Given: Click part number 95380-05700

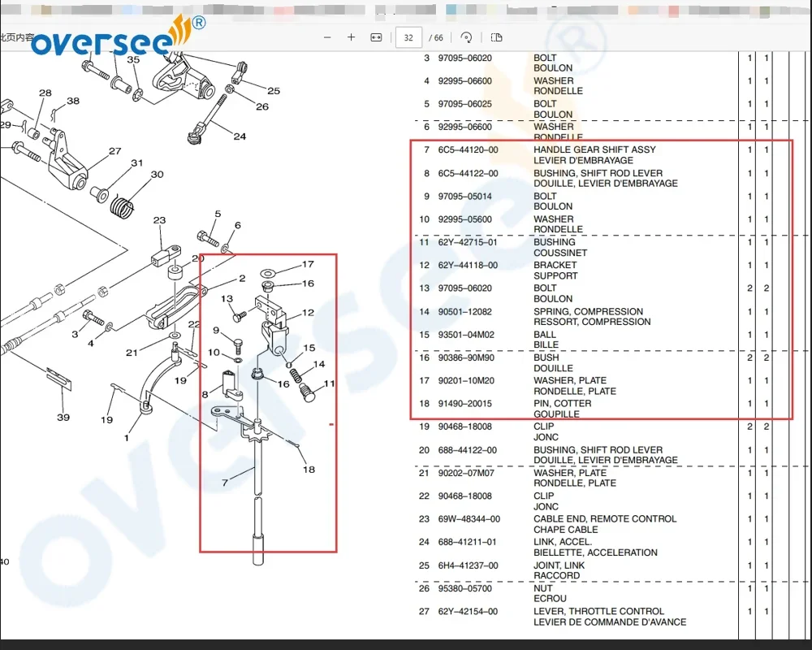Looking at the screenshot, I should coord(465,588).
